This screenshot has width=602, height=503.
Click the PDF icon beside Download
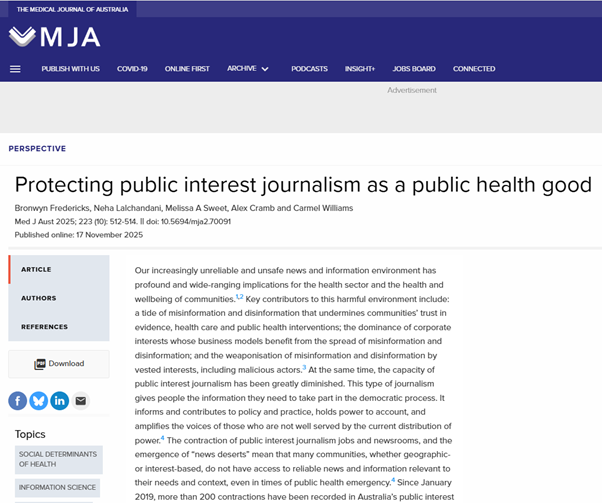[40, 364]
